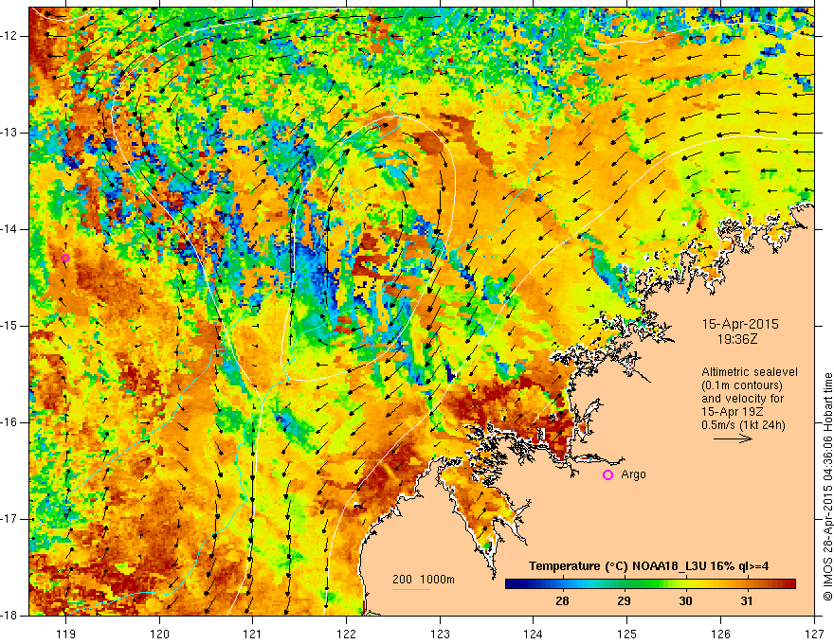
Task: Click the '15-Apr-2015' image date text
Action: pyautogui.click(x=740, y=324)
